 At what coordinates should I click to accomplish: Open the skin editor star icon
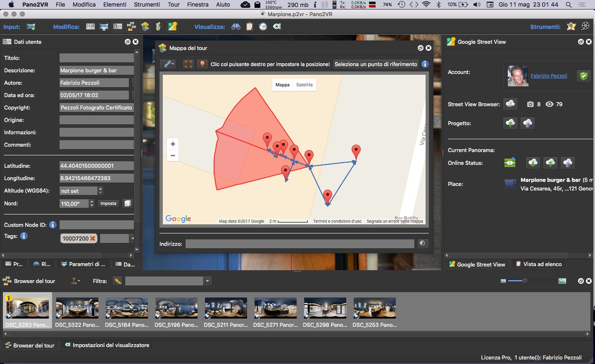tap(571, 26)
